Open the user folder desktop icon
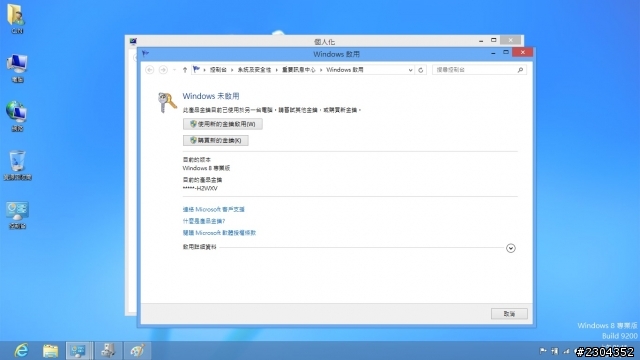This screenshot has width=640, height=360. click(x=17, y=19)
